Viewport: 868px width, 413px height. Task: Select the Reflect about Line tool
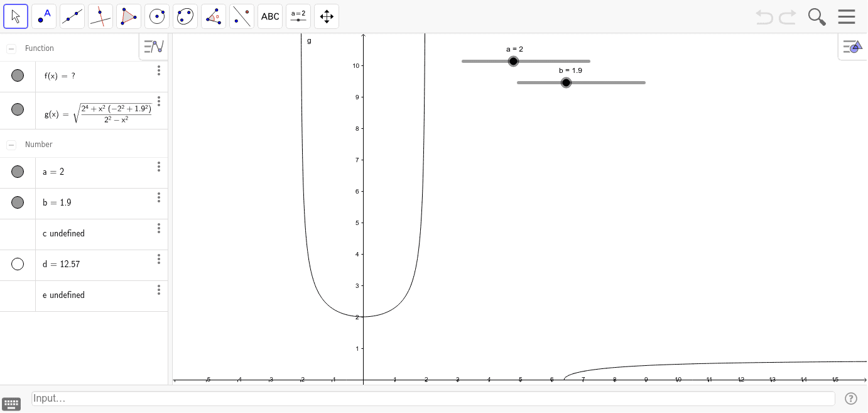(242, 16)
